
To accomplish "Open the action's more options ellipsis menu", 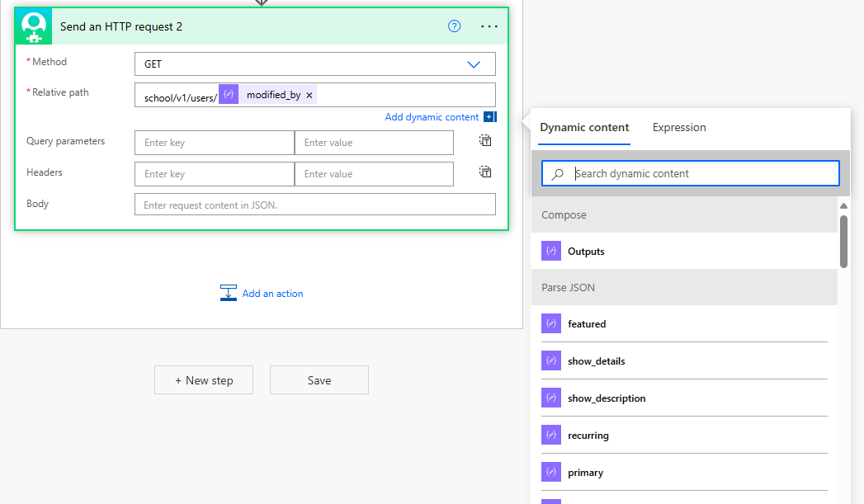I will (x=489, y=26).
